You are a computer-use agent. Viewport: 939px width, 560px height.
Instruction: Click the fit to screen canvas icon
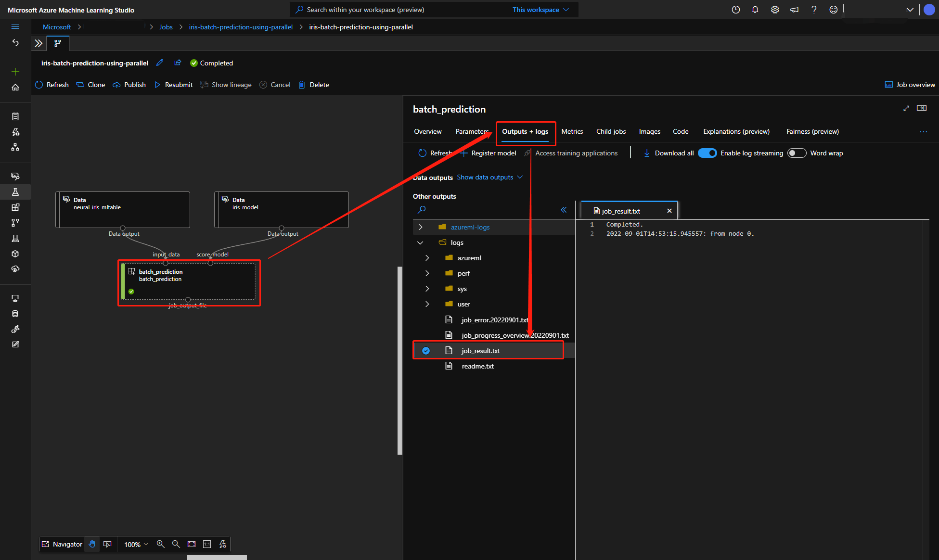(x=192, y=544)
